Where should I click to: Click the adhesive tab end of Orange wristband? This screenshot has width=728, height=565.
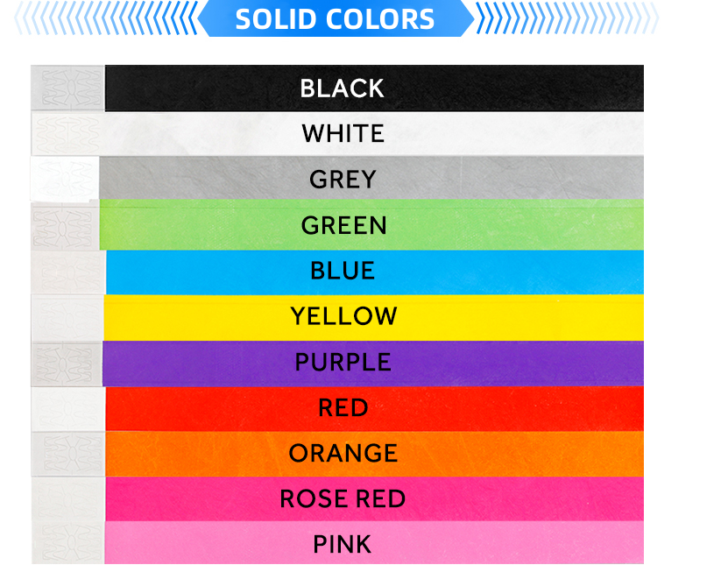pyautogui.click(x=68, y=453)
